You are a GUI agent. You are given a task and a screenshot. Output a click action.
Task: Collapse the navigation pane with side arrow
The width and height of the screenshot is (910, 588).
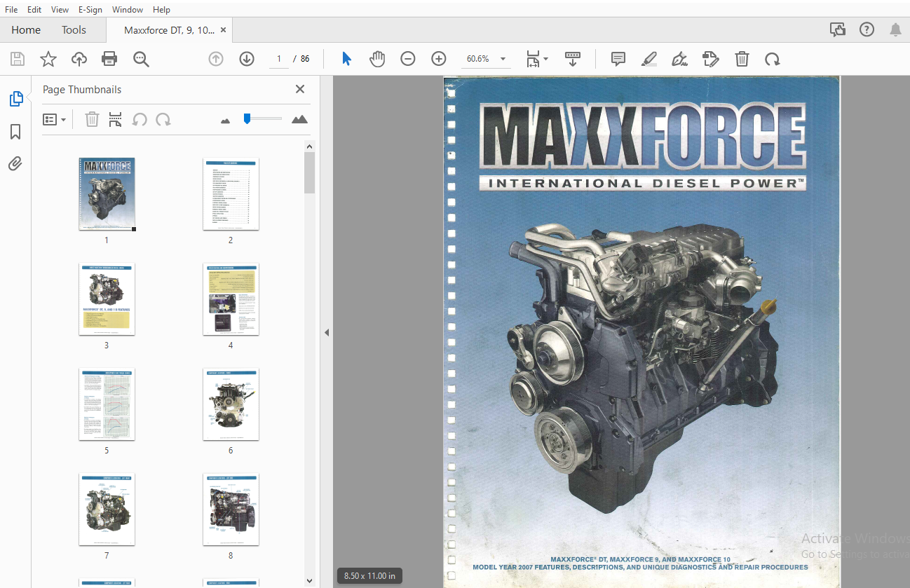click(326, 333)
